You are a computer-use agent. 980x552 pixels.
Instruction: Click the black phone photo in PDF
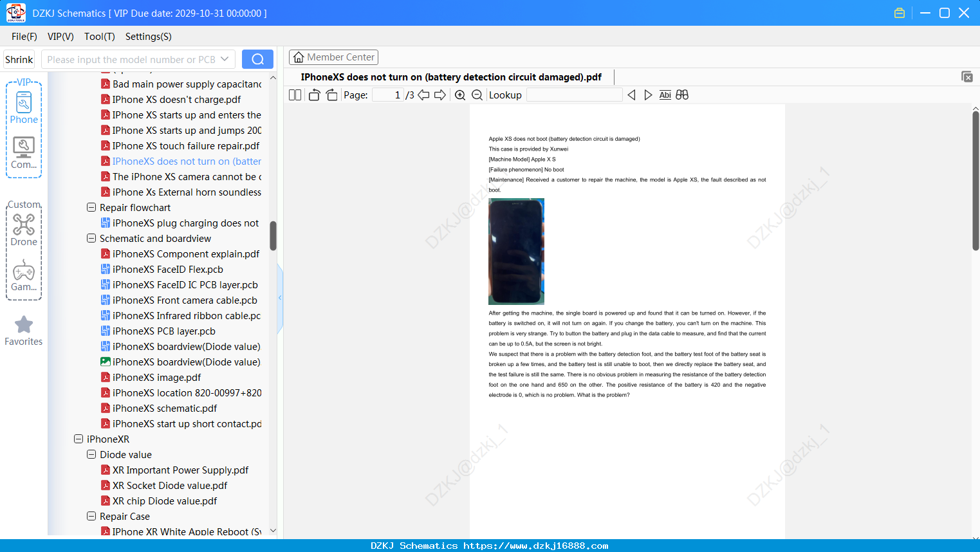click(516, 252)
